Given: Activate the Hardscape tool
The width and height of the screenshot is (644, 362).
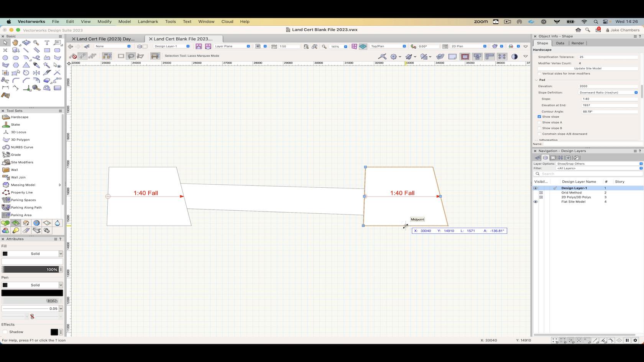Looking at the screenshot, I should click(19, 117).
